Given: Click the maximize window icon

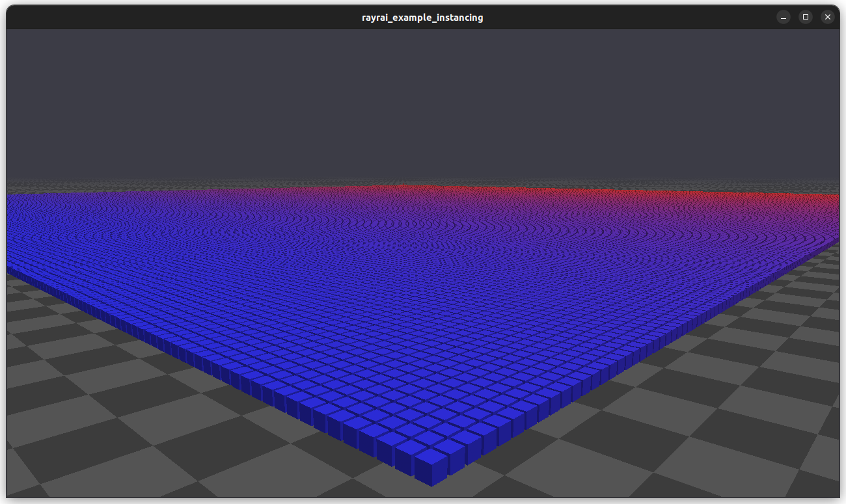Looking at the screenshot, I should [x=805, y=17].
